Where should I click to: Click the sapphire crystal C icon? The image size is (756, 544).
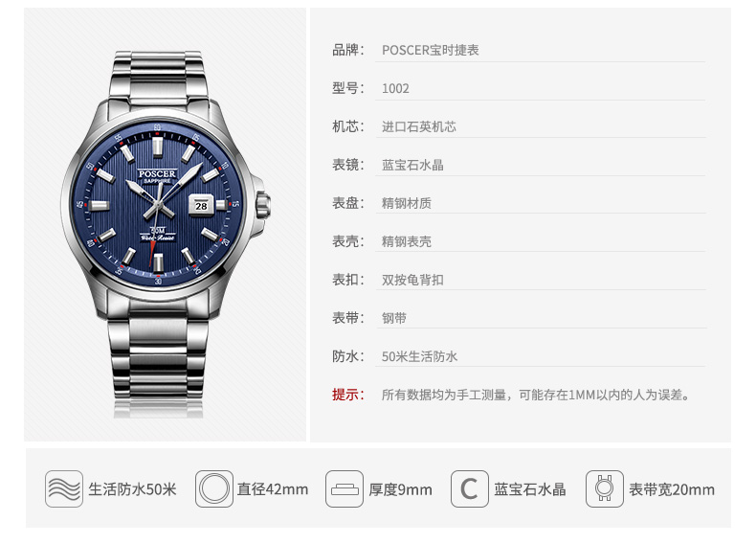click(470, 489)
